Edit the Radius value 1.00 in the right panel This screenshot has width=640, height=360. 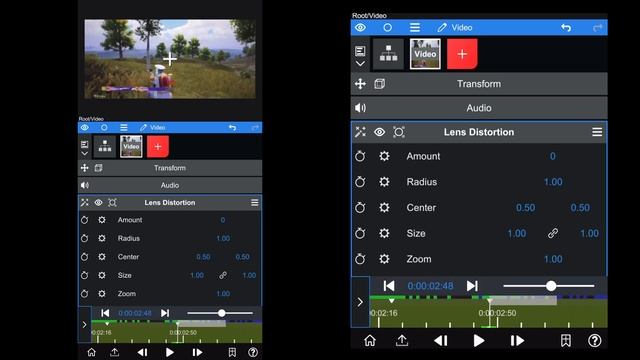coord(553,182)
